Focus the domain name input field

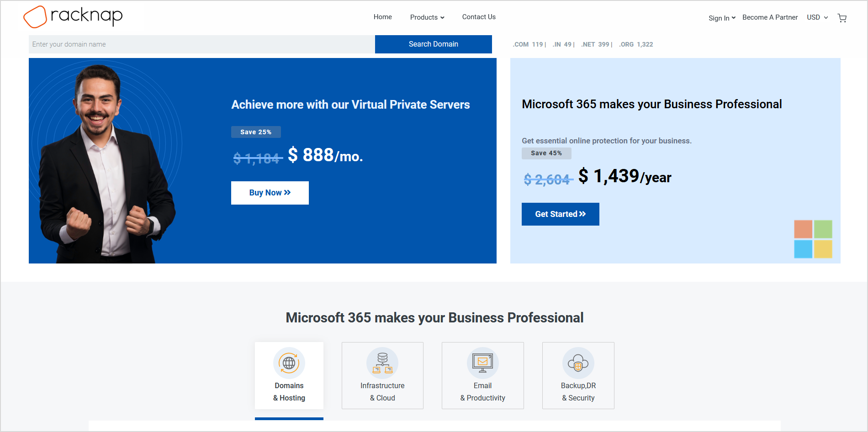coord(201,44)
